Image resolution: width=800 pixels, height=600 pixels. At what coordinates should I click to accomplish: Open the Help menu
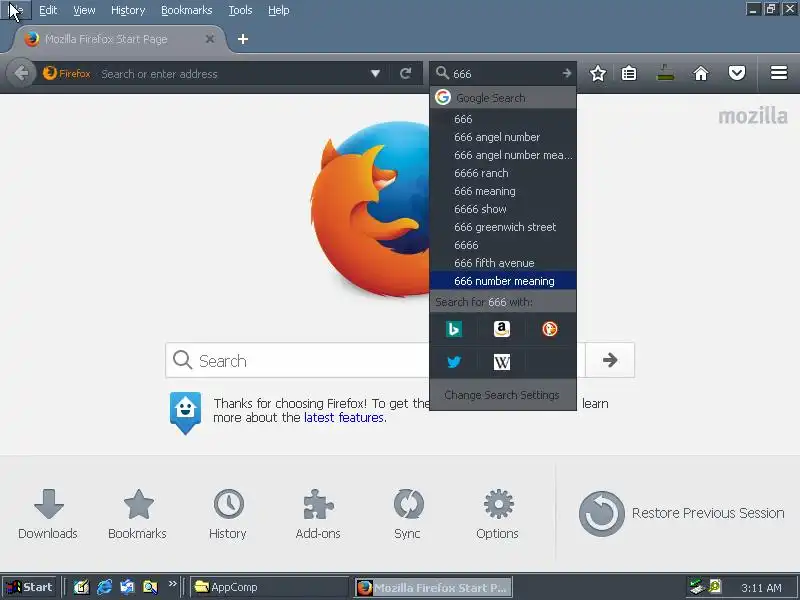click(x=279, y=10)
